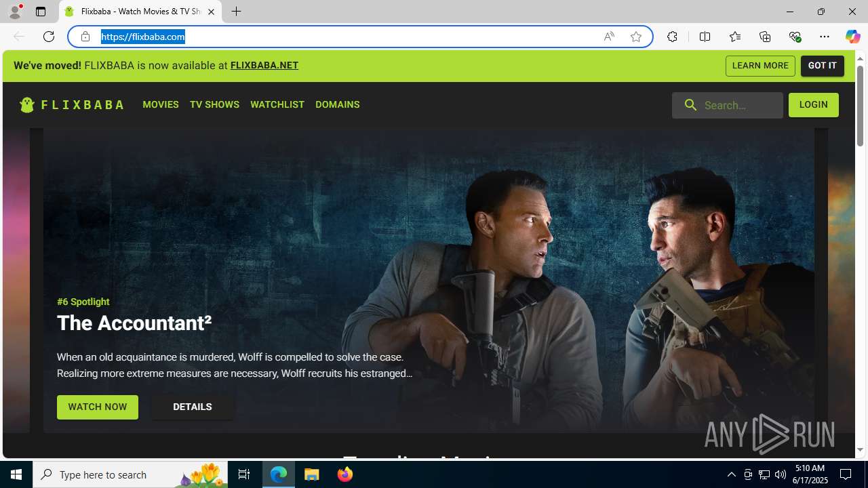Viewport: 868px width, 488px height.
Task: Click WATCH NOW button
Action: [x=98, y=407]
